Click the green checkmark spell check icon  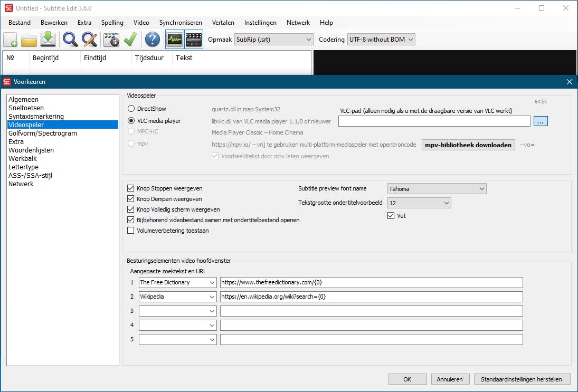pyautogui.click(x=130, y=40)
